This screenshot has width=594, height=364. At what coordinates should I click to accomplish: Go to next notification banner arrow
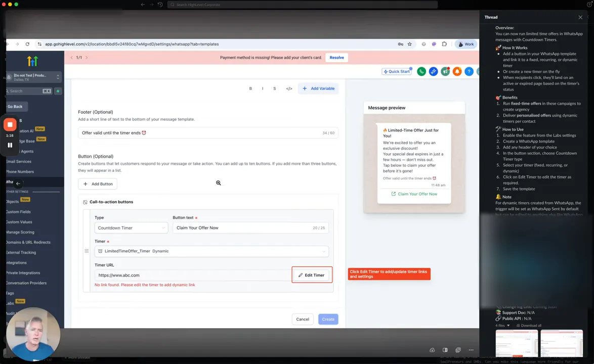tap(87, 58)
